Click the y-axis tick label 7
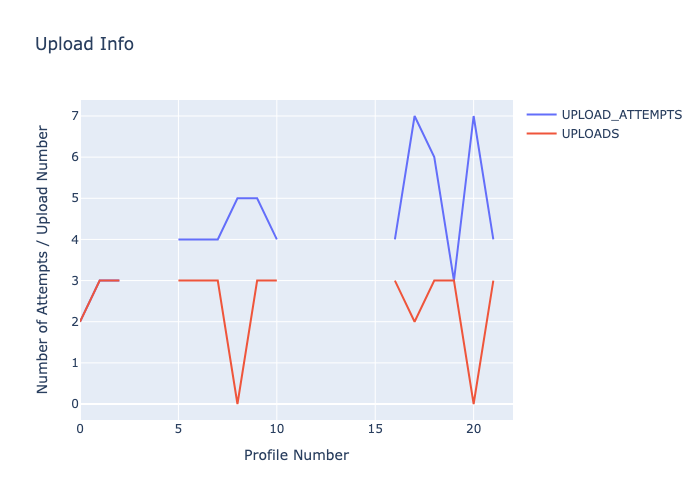This screenshot has height=500, width=700. point(73,116)
